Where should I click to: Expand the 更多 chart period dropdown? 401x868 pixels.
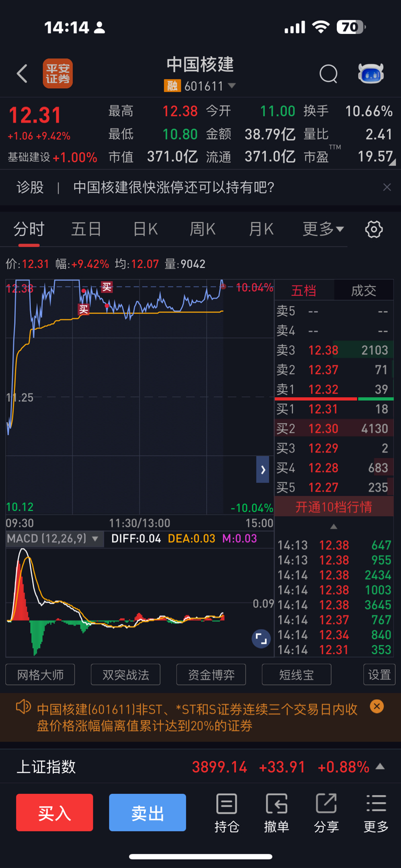pyautogui.click(x=323, y=229)
